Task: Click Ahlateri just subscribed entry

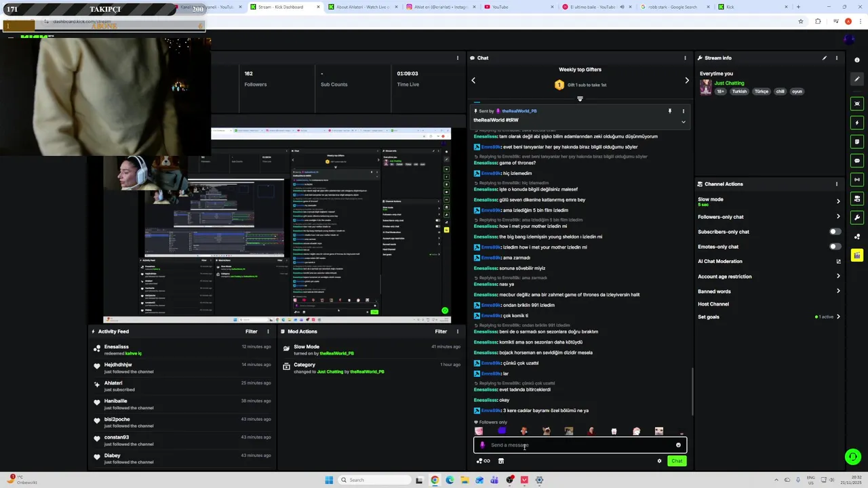Action: [183, 386]
